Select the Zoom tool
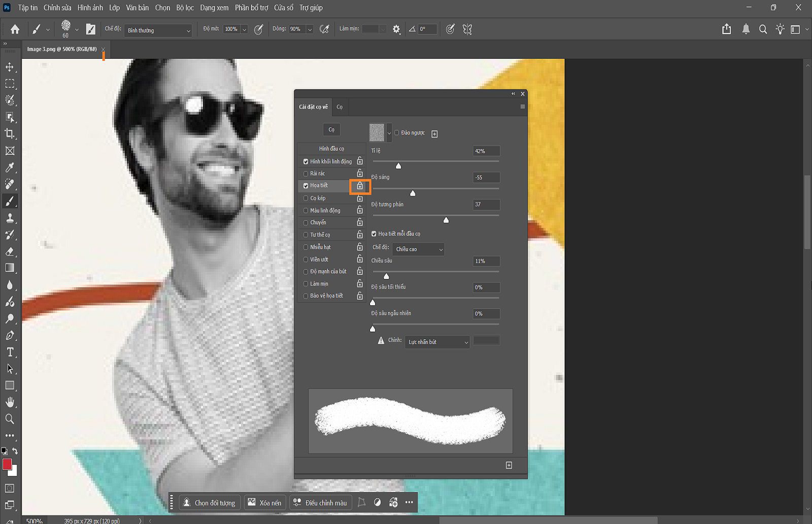Image resolution: width=812 pixels, height=524 pixels. tap(10, 419)
